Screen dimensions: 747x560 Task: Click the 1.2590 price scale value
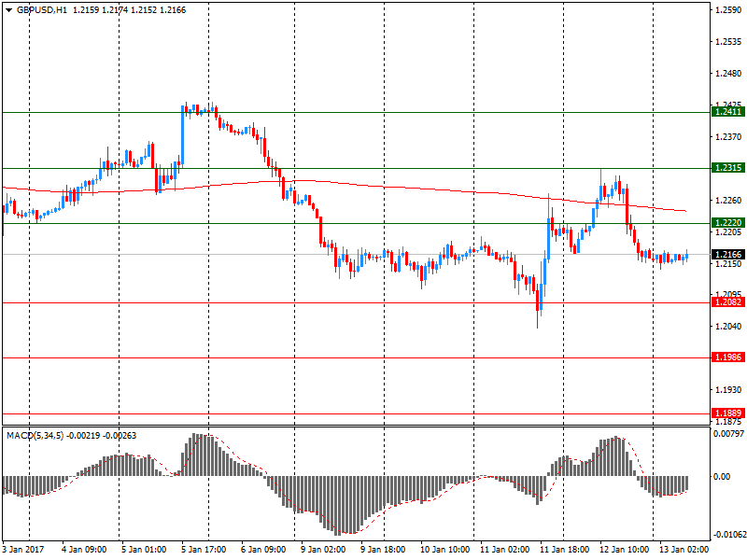728,10
